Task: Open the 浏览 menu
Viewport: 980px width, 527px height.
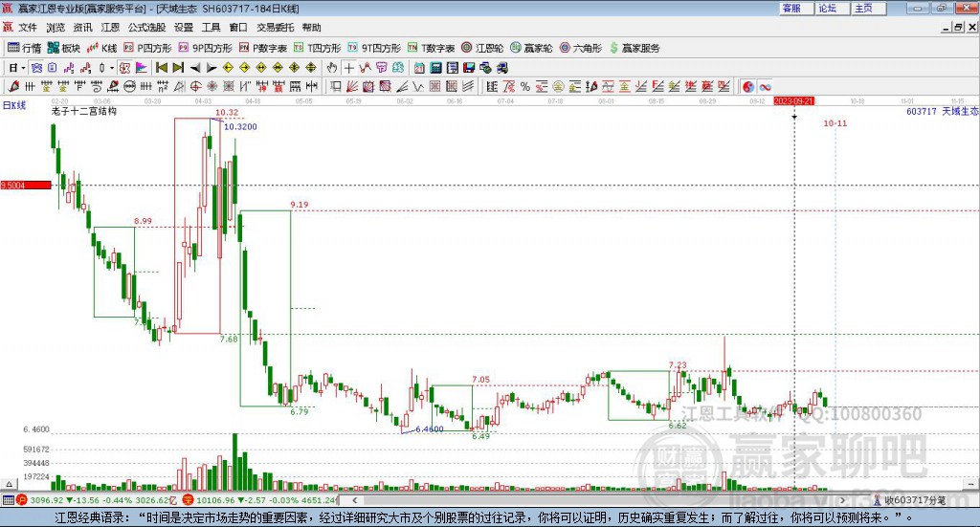Action: 55,28
